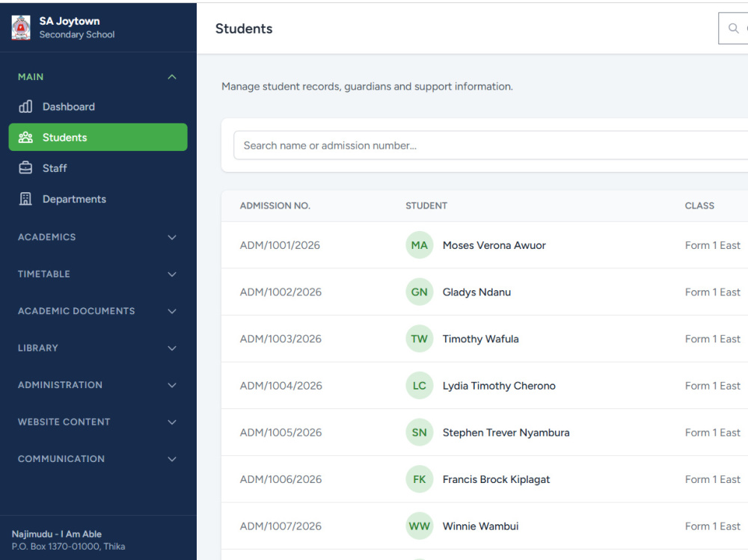Click the ACADEMICS section heading
This screenshot has width=748, height=560.
click(46, 237)
